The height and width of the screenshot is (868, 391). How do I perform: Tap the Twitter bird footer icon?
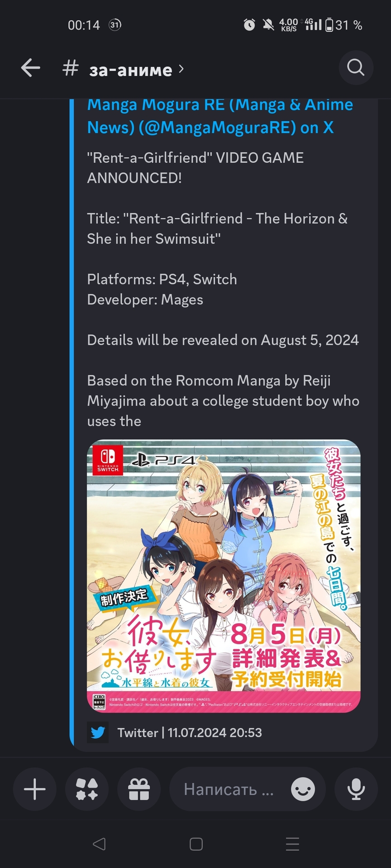[98, 732]
